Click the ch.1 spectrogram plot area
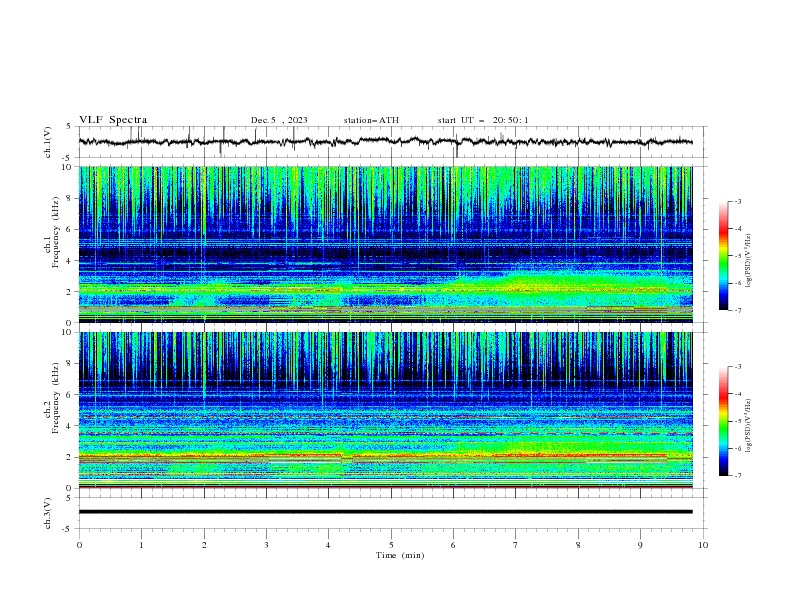This screenshot has height=612, width=792. (385, 244)
